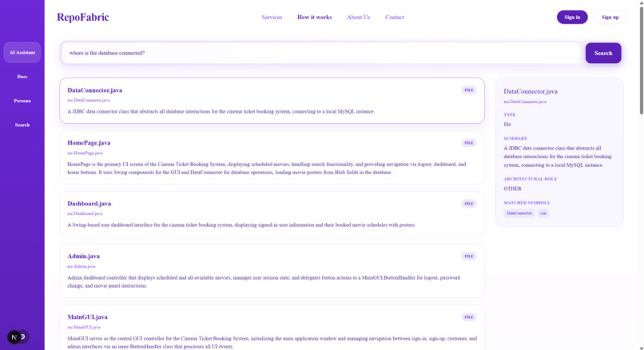
Task: Focus the search query input field
Action: click(320, 53)
